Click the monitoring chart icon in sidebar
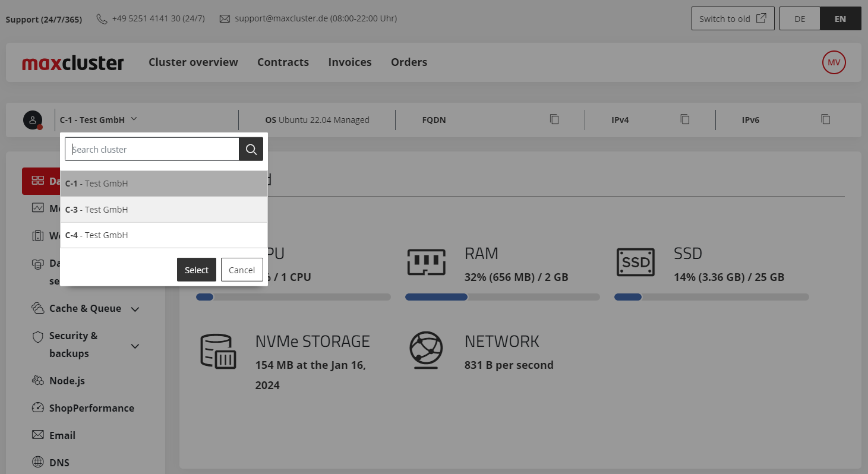This screenshot has width=868, height=474. 38,208
